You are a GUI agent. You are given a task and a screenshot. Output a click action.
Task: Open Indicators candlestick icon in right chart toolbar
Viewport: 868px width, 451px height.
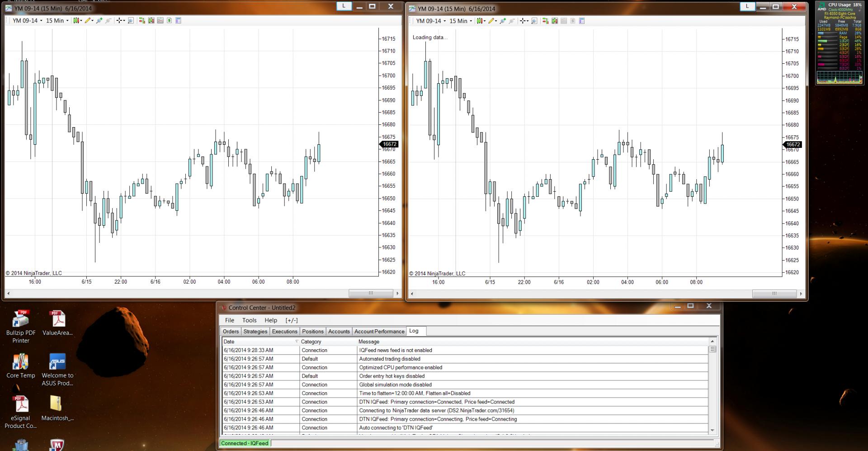click(555, 21)
